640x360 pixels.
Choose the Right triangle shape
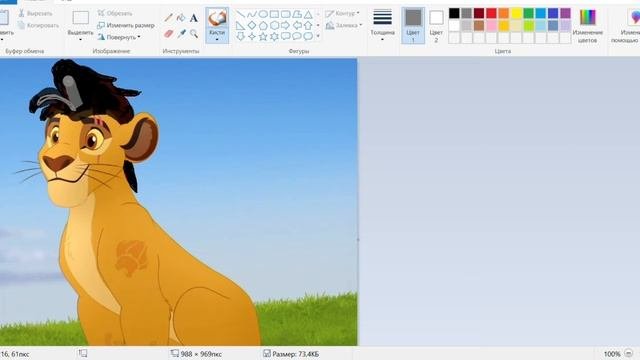coord(241,26)
